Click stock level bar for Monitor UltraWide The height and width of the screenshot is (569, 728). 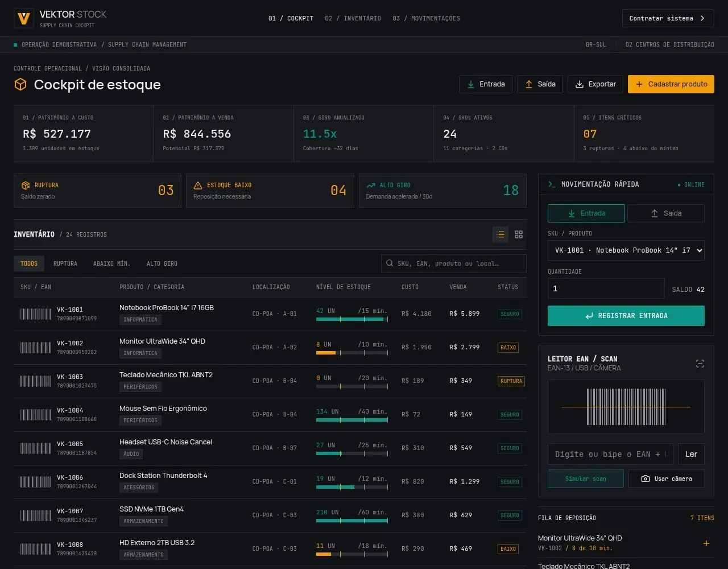352,353
